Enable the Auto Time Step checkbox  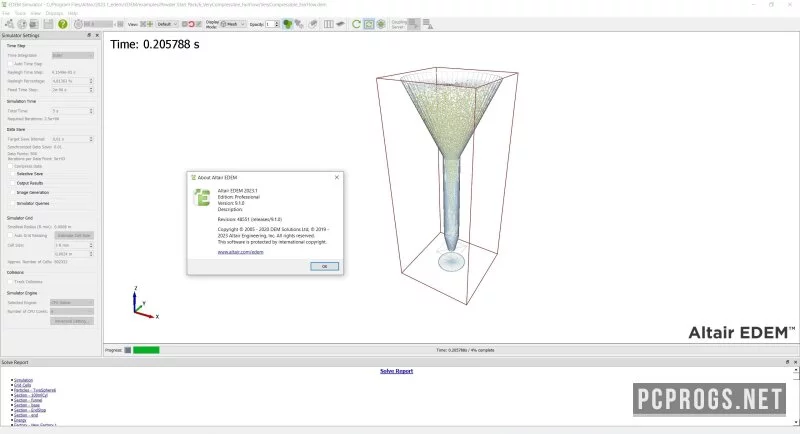click(x=10, y=64)
